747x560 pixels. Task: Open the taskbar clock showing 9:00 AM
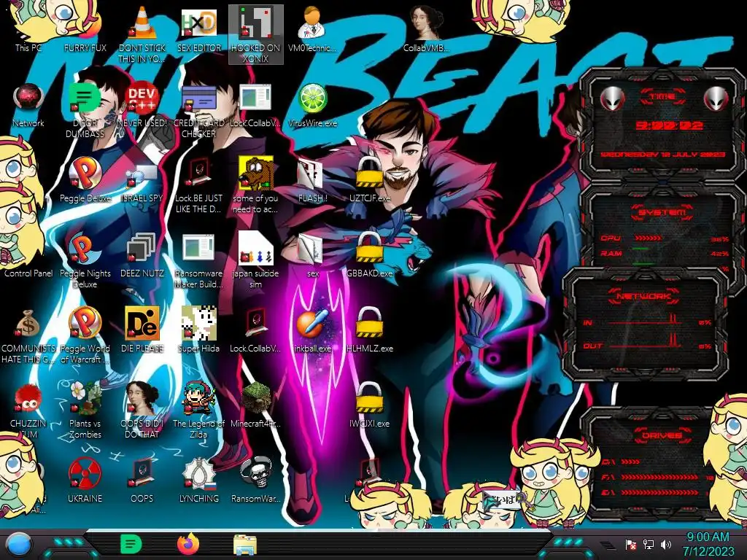pyautogui.click(x=708, y=544)
